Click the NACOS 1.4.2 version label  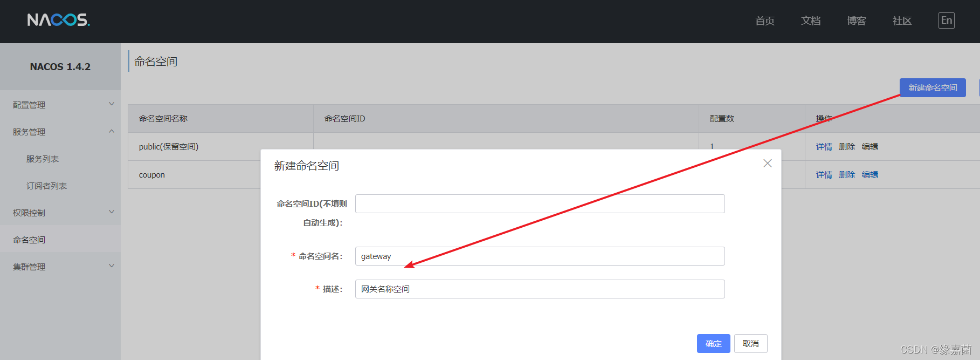click(60, 67)
